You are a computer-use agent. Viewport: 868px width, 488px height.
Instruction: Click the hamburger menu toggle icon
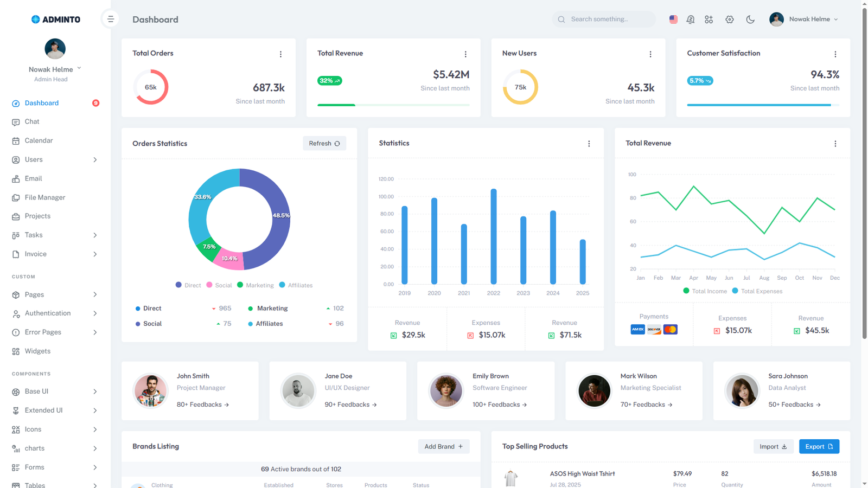pos(110,20)
